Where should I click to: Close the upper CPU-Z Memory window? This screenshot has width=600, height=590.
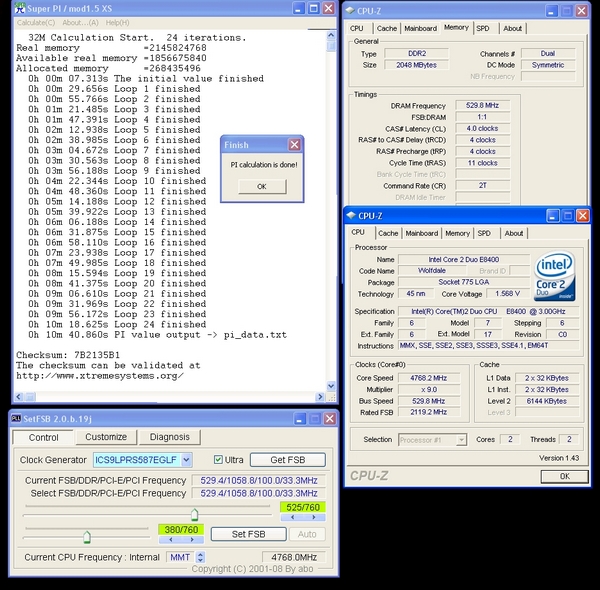[581, 11]
